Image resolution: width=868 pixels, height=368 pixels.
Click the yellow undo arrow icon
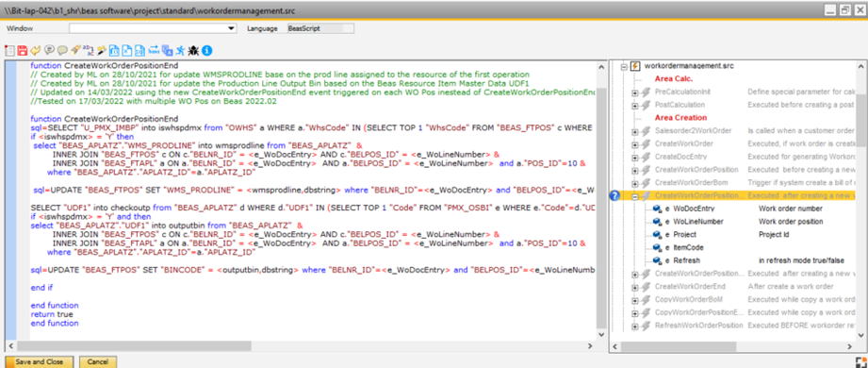[x=36, y=51]
